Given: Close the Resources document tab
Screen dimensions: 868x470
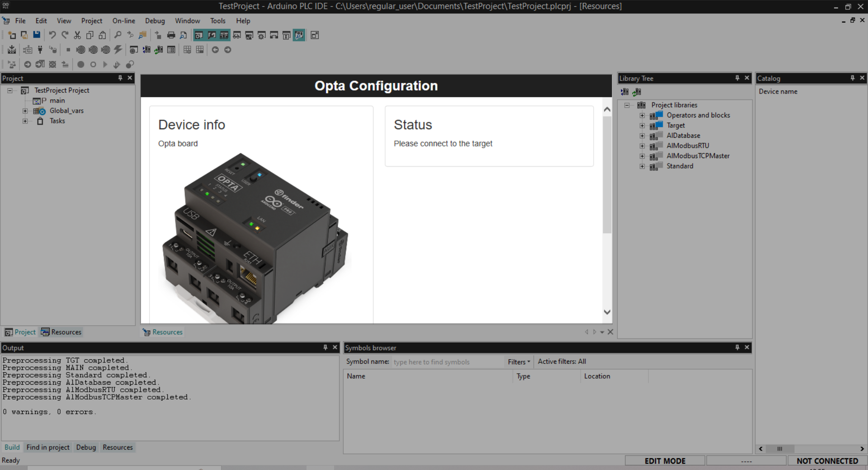Looking at the screenshot, I should pyautogui.click(x=610, y=332).
